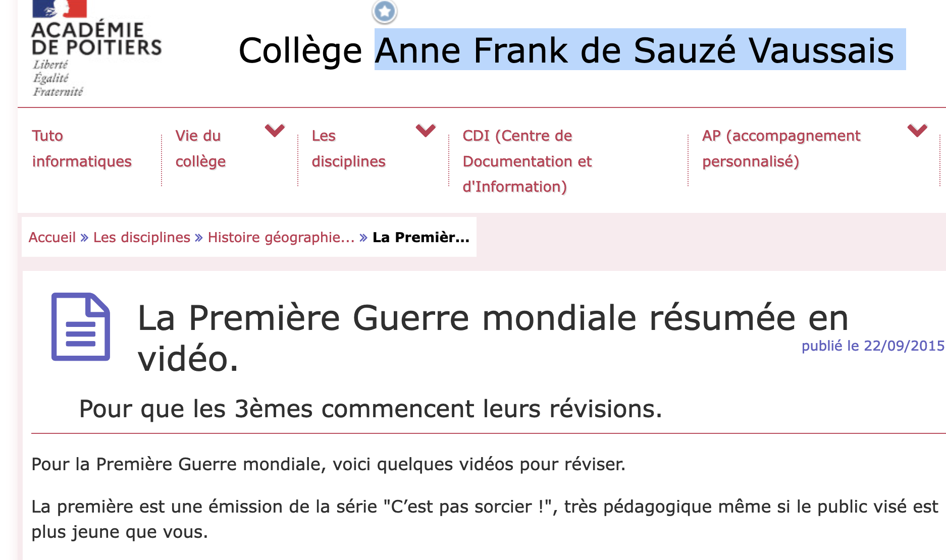The image size is (946, 560).
Task: Open the Les disciplines navigation item
Action: pos(348,148)
